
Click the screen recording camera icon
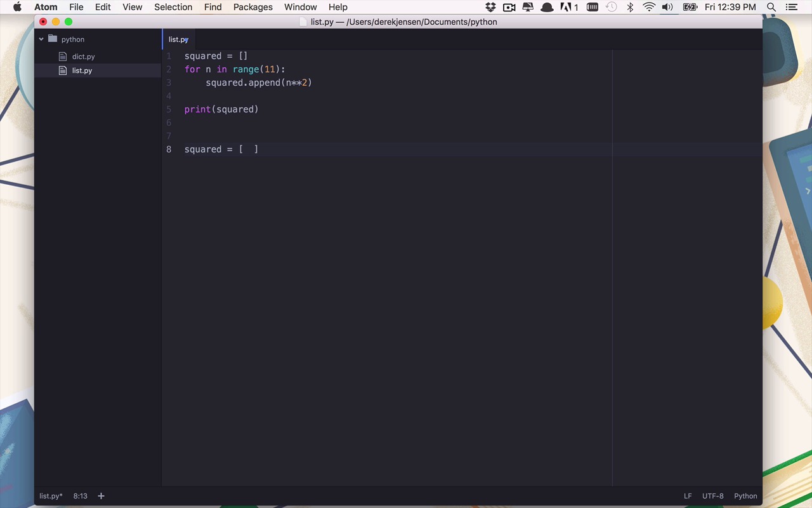509,7
